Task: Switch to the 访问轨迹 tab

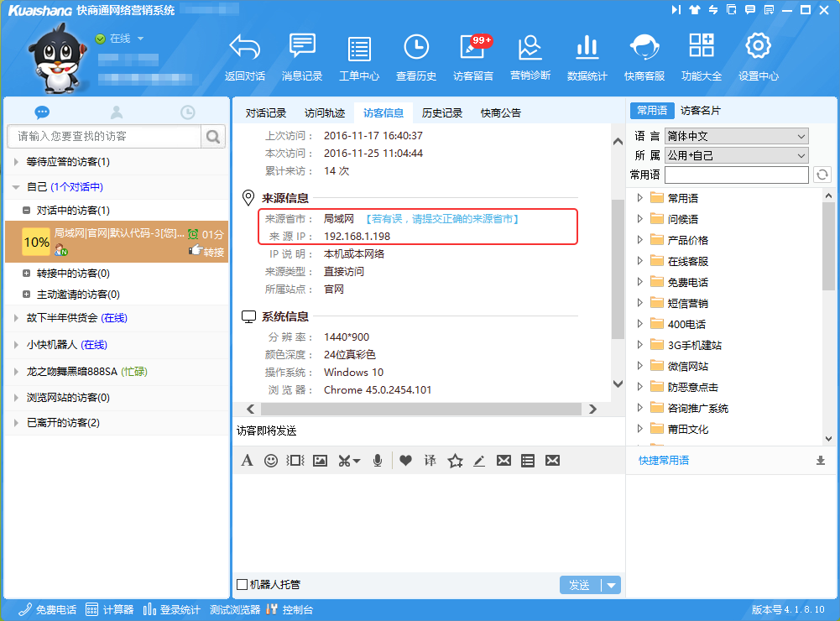Action: (324, 112)
